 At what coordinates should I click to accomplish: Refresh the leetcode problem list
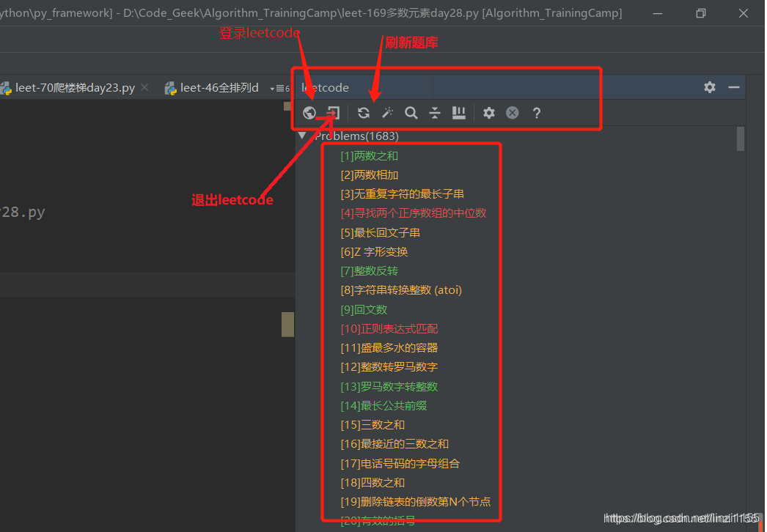364,113
